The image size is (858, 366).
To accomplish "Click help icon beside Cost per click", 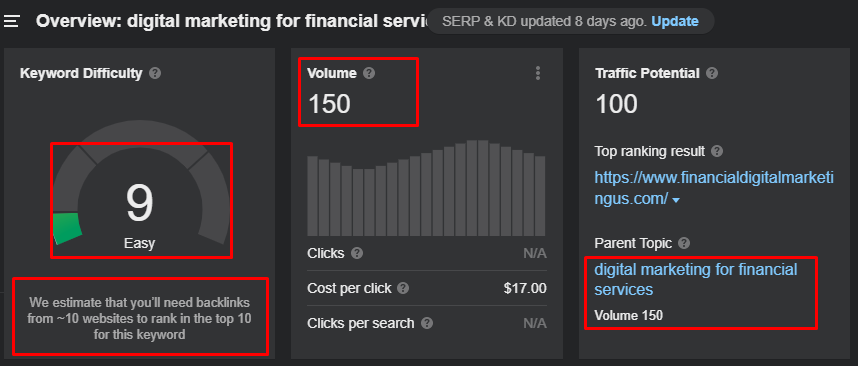I will coord(403,288).
